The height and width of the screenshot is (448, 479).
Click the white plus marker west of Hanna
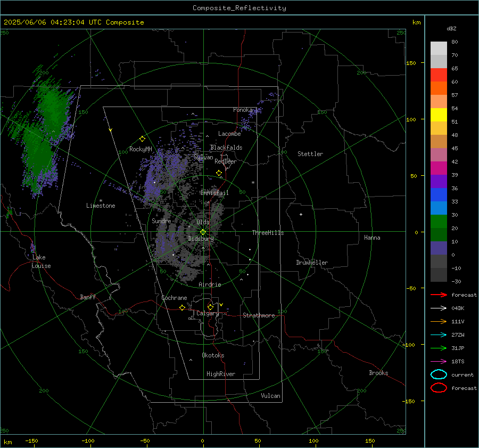coord(301,214)
